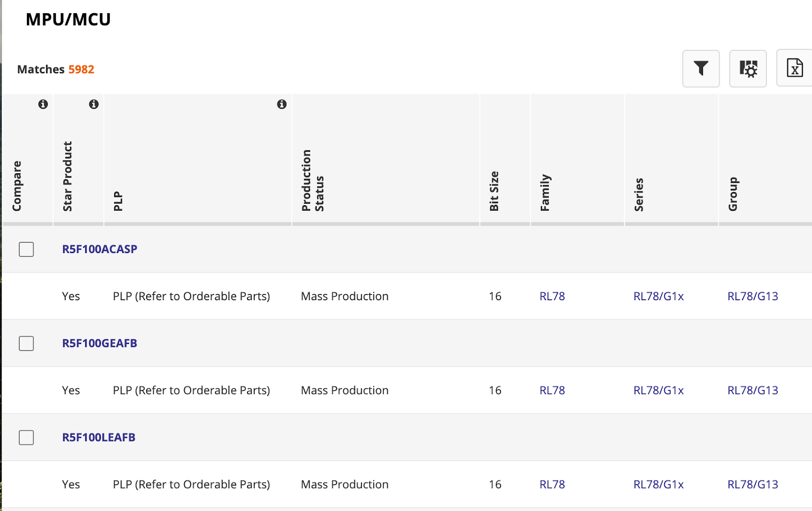Screen dimensions: 812x511
Task: Open RL78/G13 group link for R5F100LEAFB
Action: pos(753,485)
